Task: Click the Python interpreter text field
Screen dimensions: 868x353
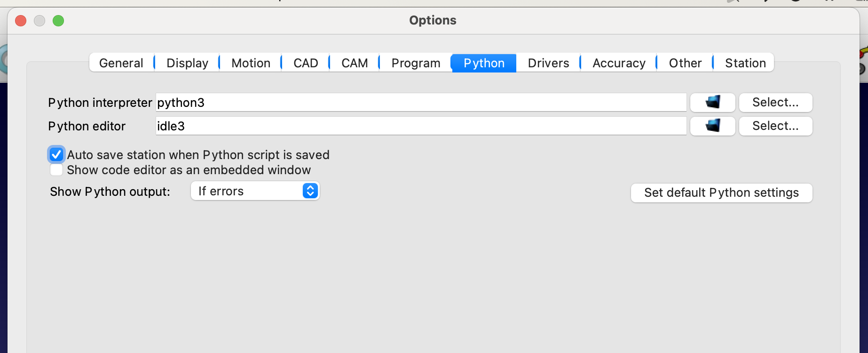Action: pyautogui.click(x=421, y=103)
